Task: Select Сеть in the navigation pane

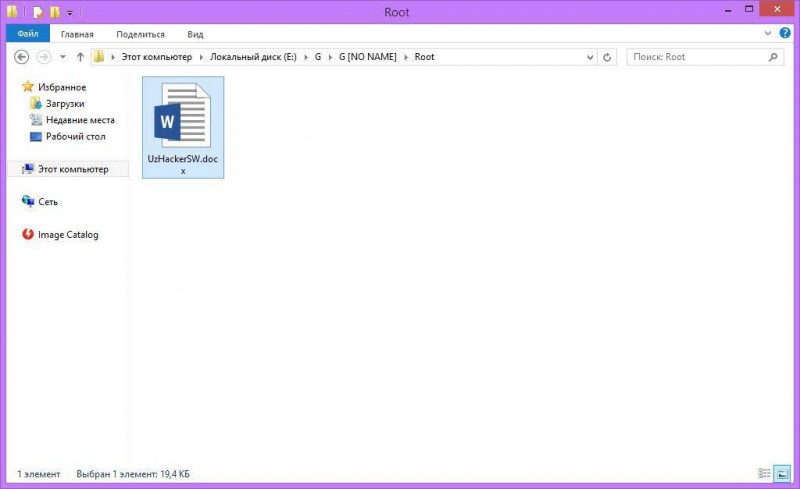Action: [x=47, y=202]
